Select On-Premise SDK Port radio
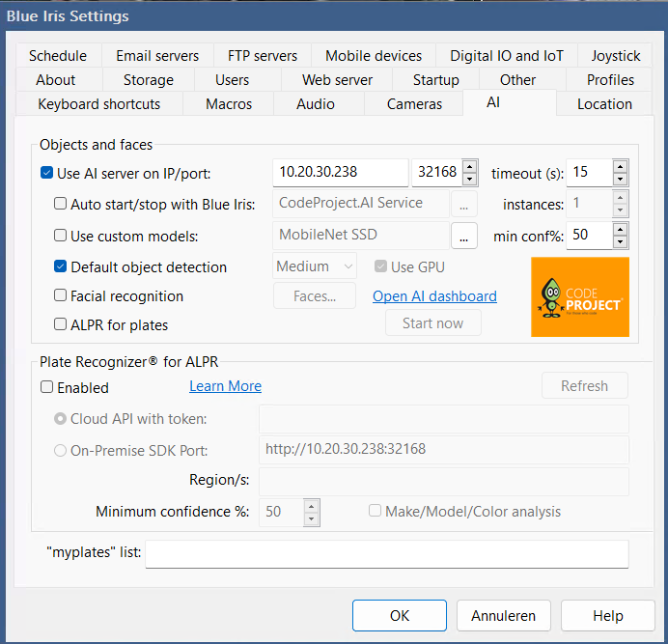The width and height of the screenshot is (668, 644). coord(60,451)
